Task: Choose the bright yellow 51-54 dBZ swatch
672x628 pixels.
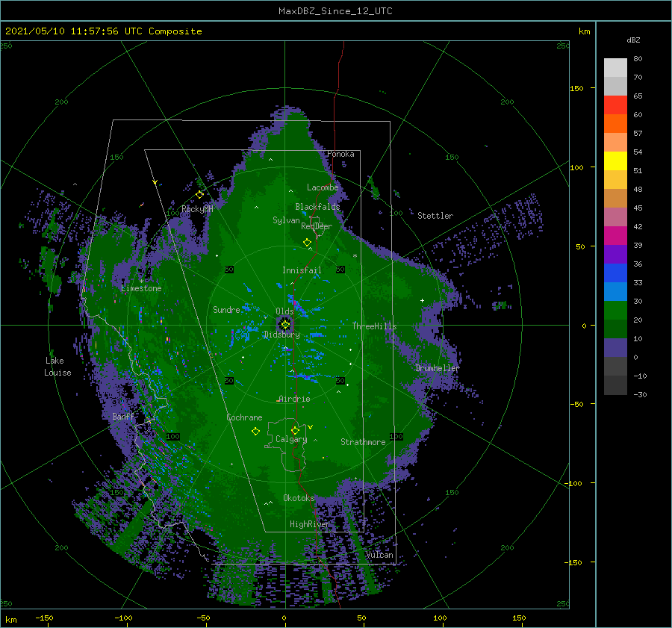Action: pos(615,161)
